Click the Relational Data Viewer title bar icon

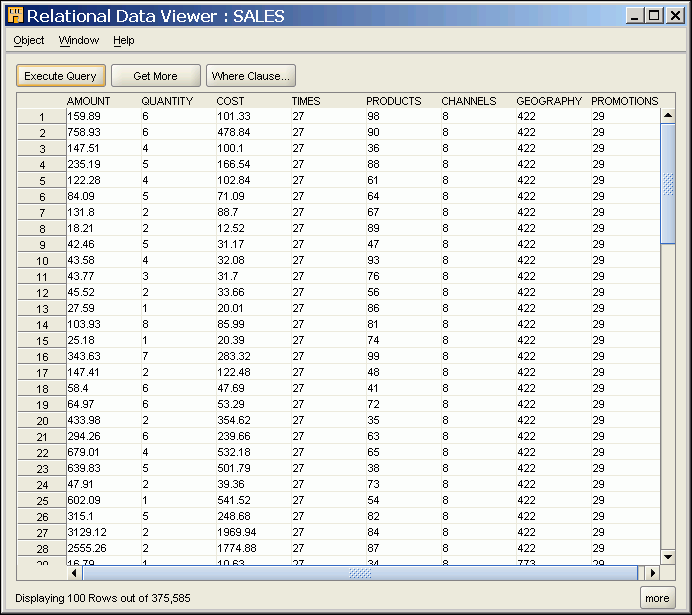(x=15, y=15)
